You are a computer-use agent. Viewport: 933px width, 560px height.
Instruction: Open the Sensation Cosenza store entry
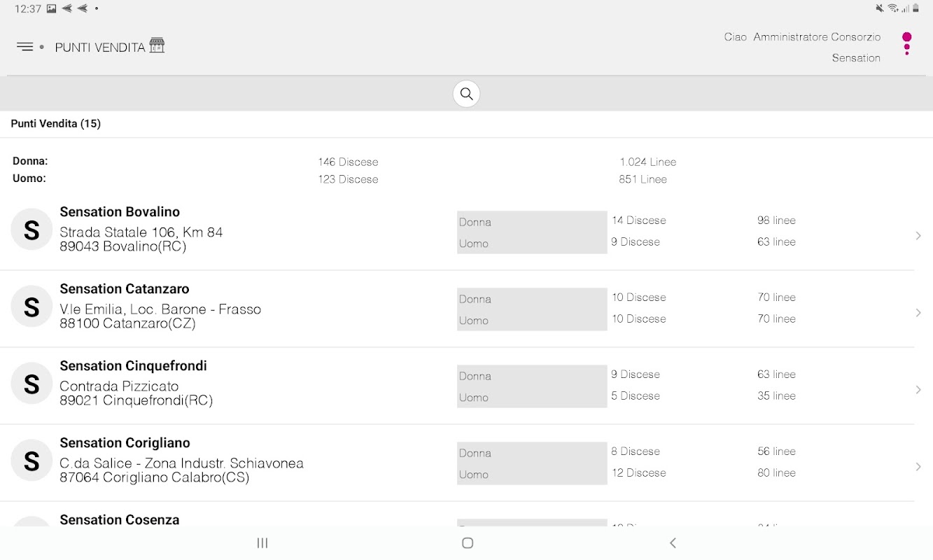pos(120,519)
